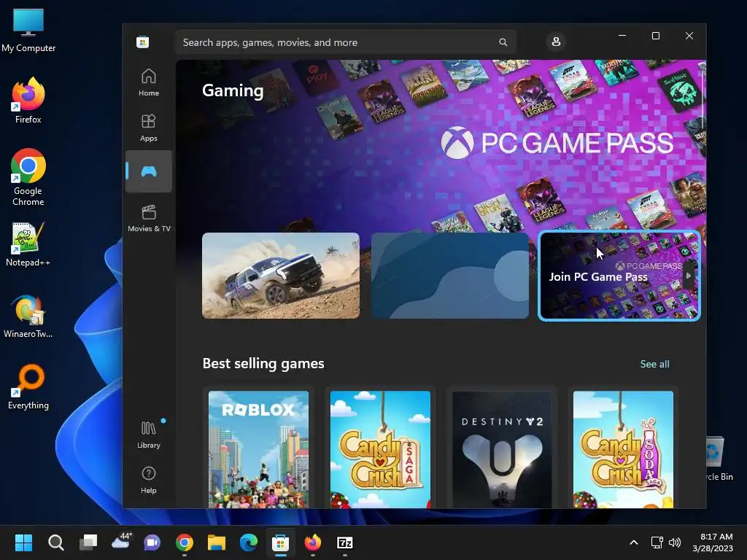Maximize the Microsoft Store window
Viewport: 747px width, 560px height.
(x=656, y=36)
